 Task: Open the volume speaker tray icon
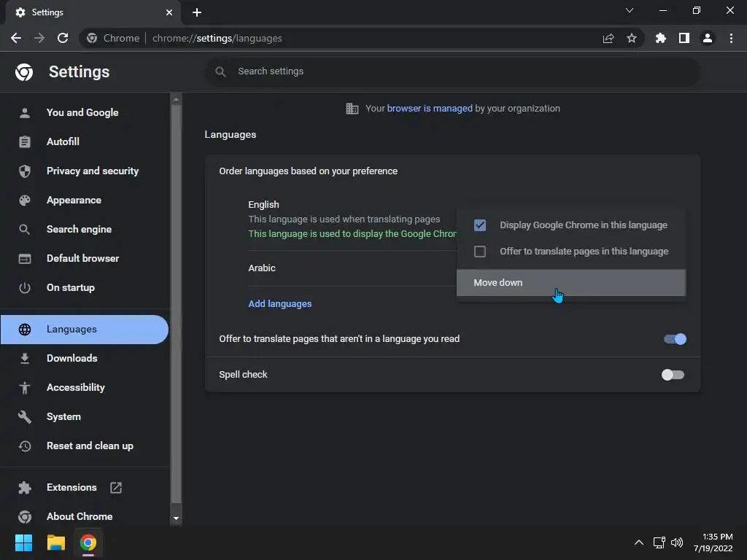pyautogui.click(x=676, y=542)
